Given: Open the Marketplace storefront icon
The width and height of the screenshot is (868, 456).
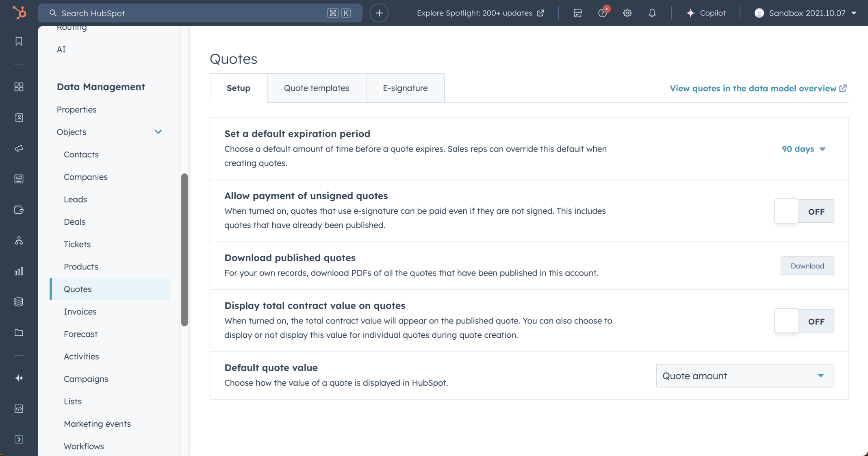Looking at the screenshot, I should (x=577, y=13).
